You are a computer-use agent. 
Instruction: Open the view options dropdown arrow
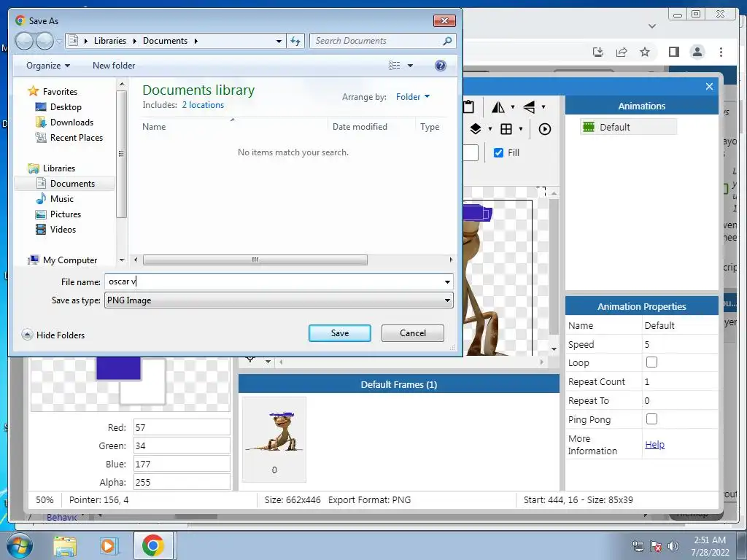410,65
